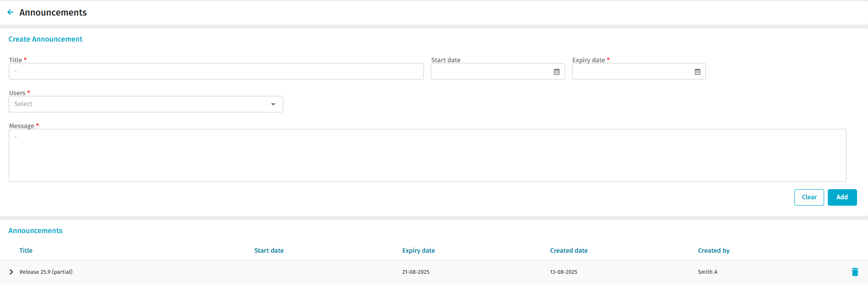This screenshot has height=287, width=868.
Task: Open the Users select dropdown
Action: pos(146,104)
